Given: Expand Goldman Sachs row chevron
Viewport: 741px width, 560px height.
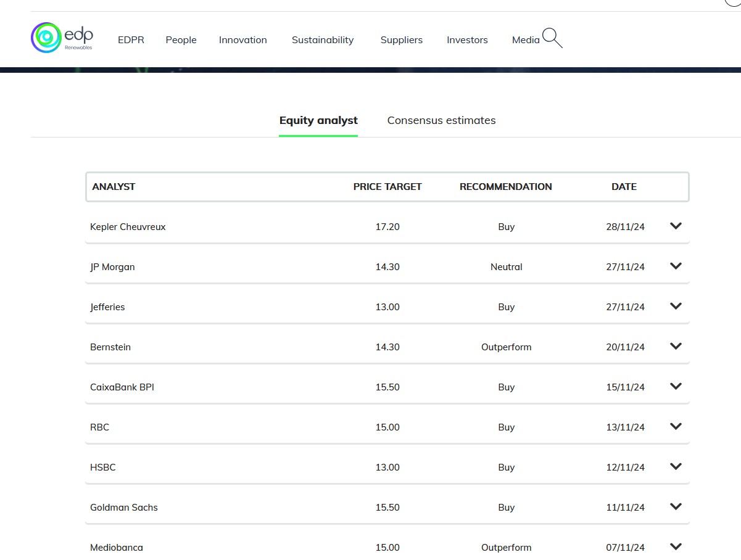Looking at the screenshot, I should (x=676, y=507).
